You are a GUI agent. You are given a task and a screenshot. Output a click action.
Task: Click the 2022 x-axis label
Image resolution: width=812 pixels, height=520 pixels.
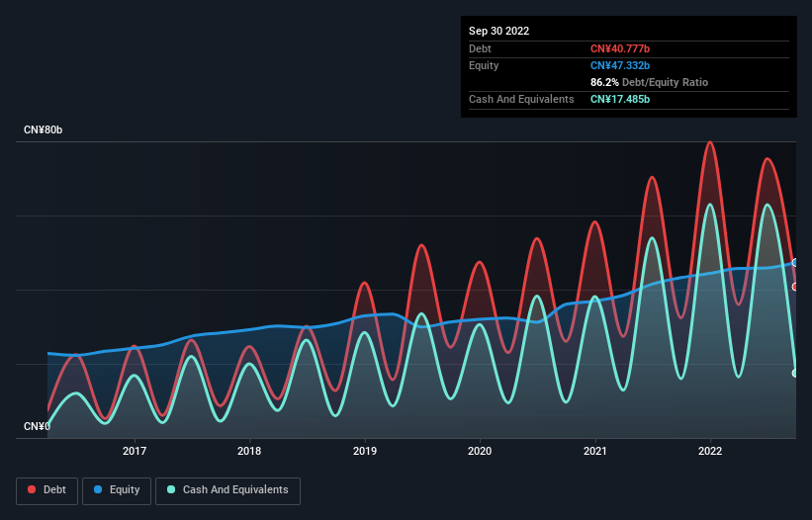(x=710, y=451)
